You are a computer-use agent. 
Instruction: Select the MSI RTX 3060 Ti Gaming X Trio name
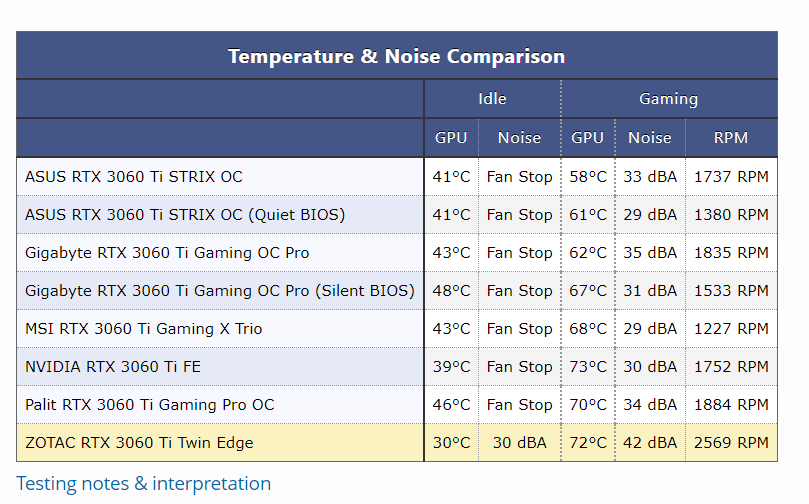(144, 329)
